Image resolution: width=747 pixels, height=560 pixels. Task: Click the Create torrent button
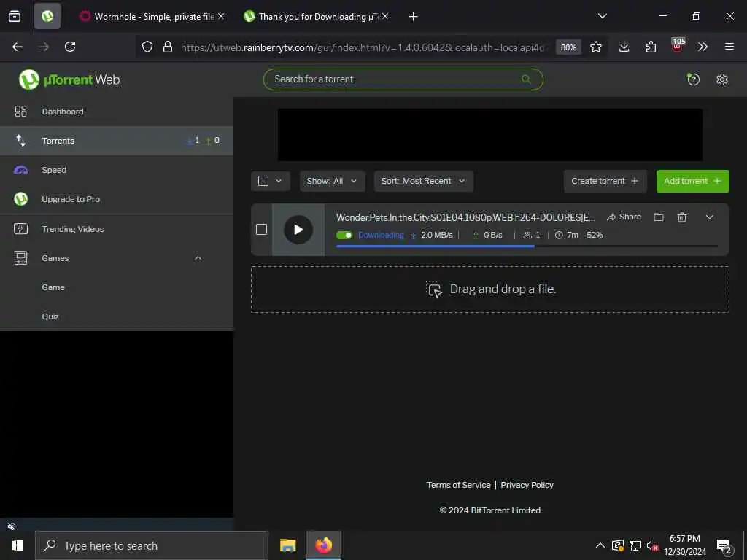coord(605,181)
